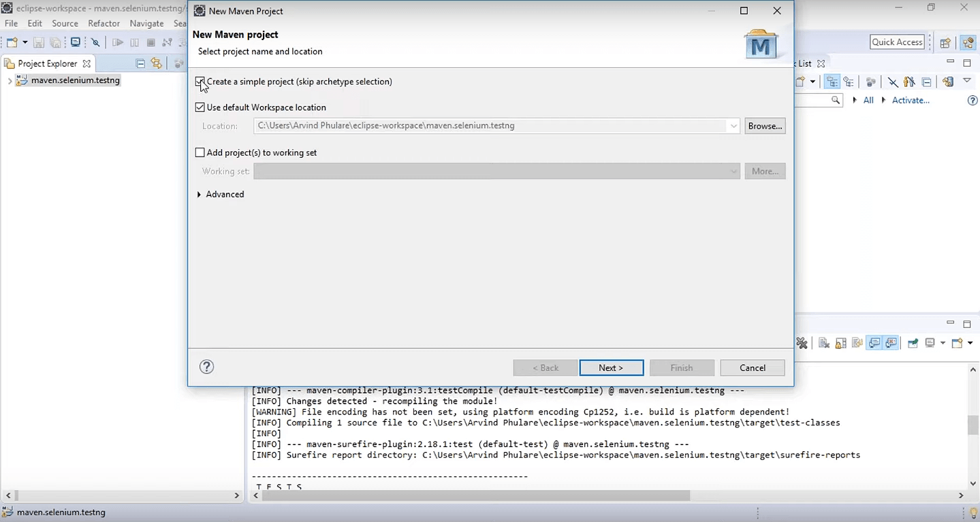Open the Source menu
This screenshot has height=522, width=980.
(x=65, y=23)
